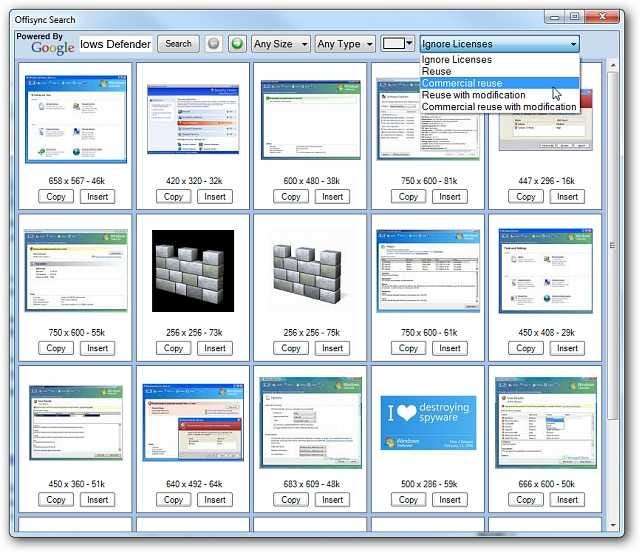Viewport: 640px width, 552px height.
Task: Open the Any Size dropdown
Action: point(281,44)
